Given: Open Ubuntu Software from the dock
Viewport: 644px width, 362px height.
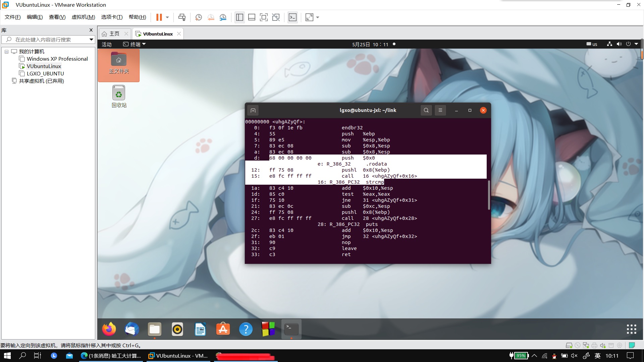Looking at the screenshot, I should pyautogui.click(x=223, y=329).
